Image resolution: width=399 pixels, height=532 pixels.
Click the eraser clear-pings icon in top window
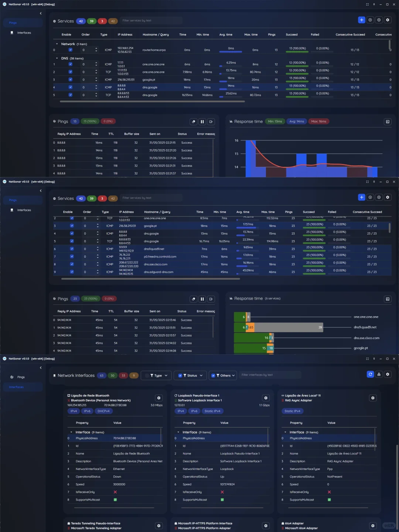194,122
